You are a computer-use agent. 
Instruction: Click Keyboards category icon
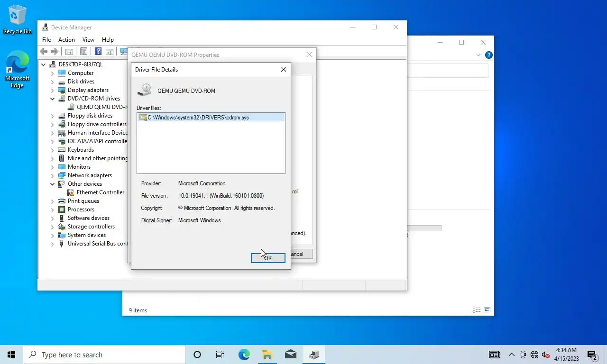point(62,150)
